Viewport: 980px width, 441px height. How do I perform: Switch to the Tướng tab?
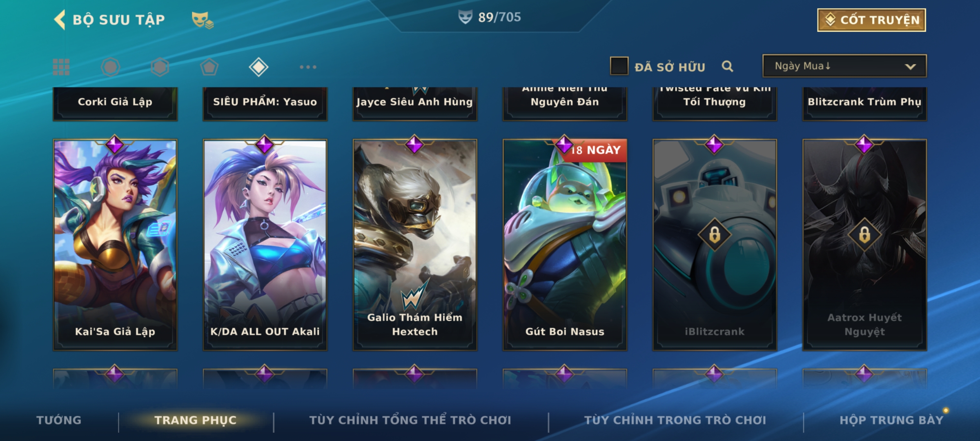(59, 420)
